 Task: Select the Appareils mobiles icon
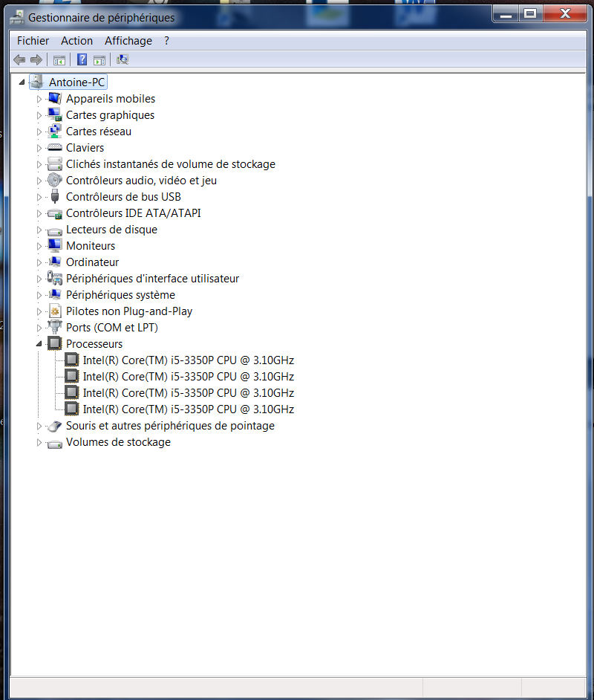[x=55, y=98]
